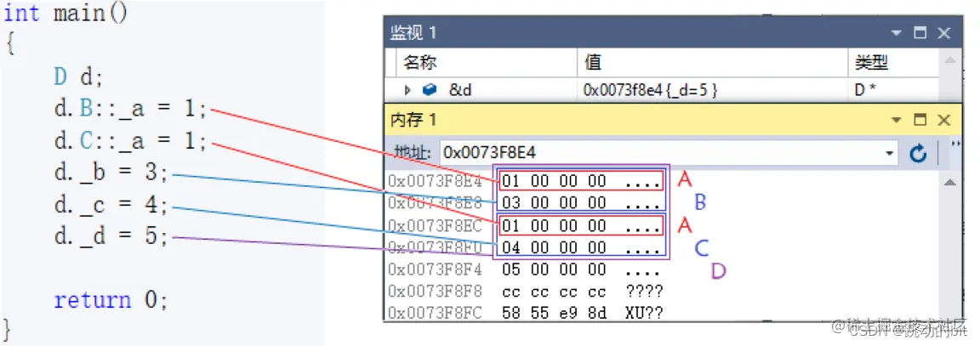The width and height of the screenshot is (980, 346).
Task: Click memory row address 0x0073F8EC
Action: coord(435,225)
